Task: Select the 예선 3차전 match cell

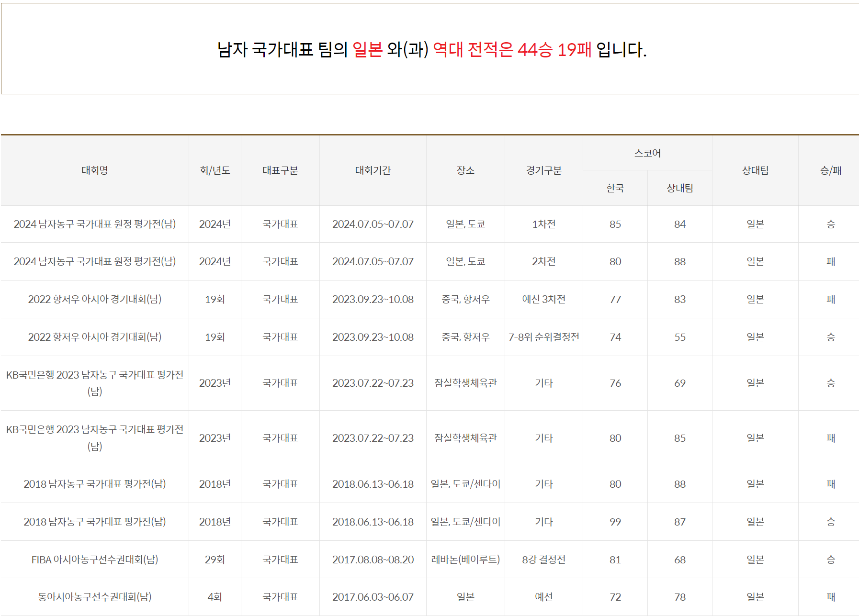Action: (x=543, y=299)
